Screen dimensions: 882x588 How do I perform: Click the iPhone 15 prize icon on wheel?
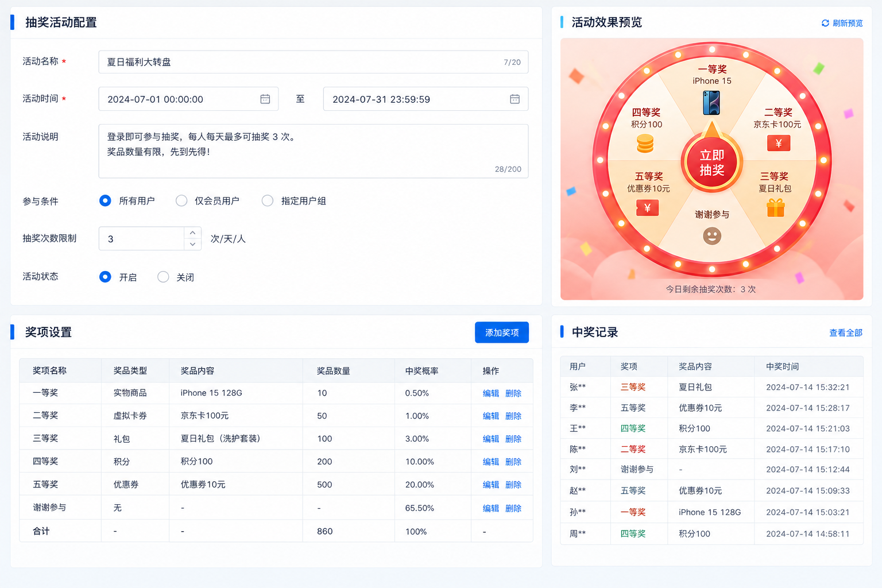711,103
